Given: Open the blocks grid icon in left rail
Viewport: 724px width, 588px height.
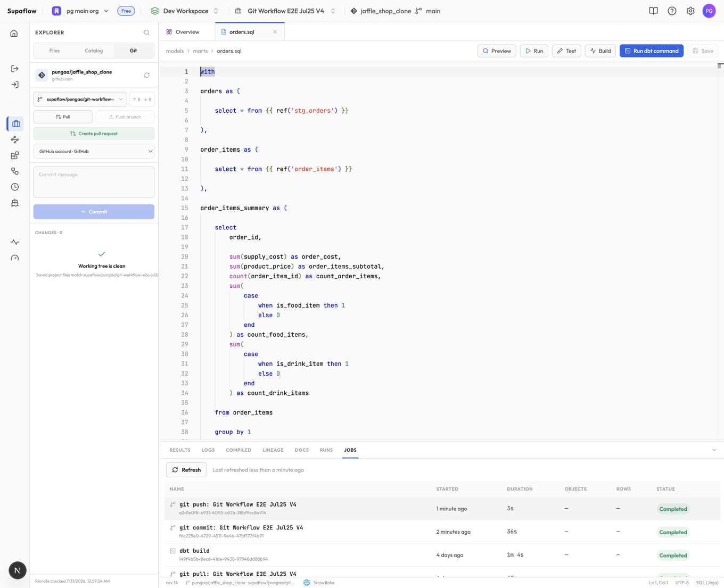Looking at the screenshot, I should tap(15, 155).
